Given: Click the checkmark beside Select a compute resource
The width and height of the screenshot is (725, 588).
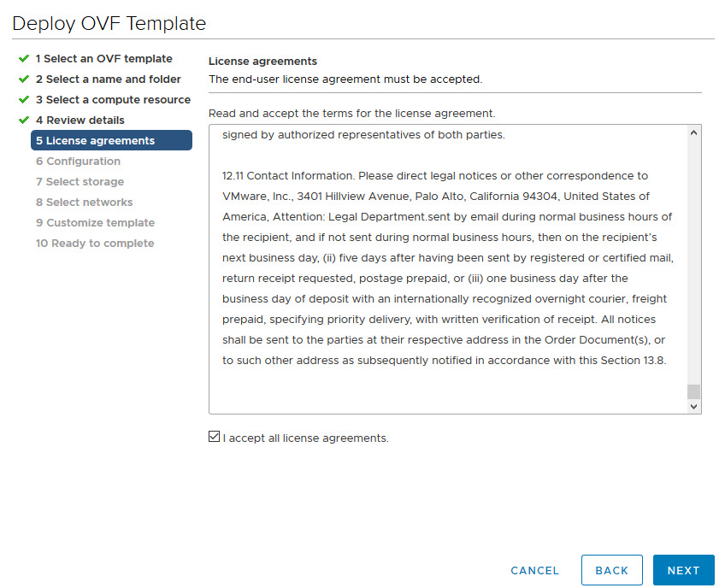Looking at the screenshot, I should pos(24,100).
